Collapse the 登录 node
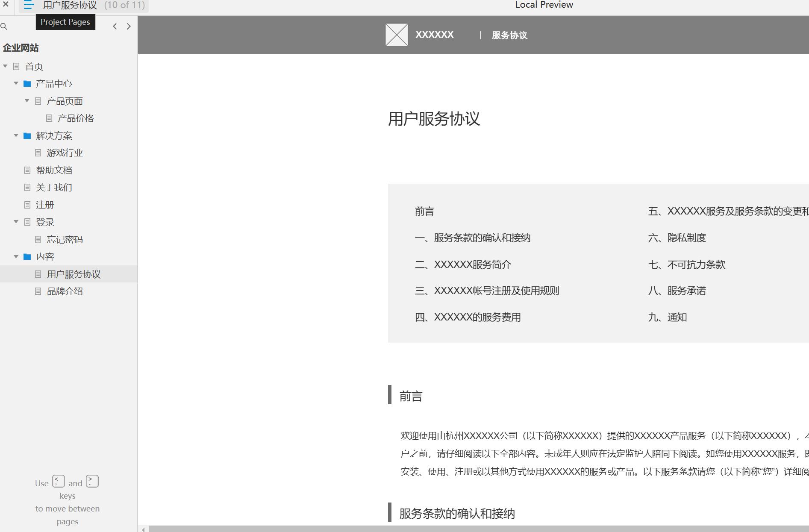Viewport: 809px width, 532px height. 16,221
